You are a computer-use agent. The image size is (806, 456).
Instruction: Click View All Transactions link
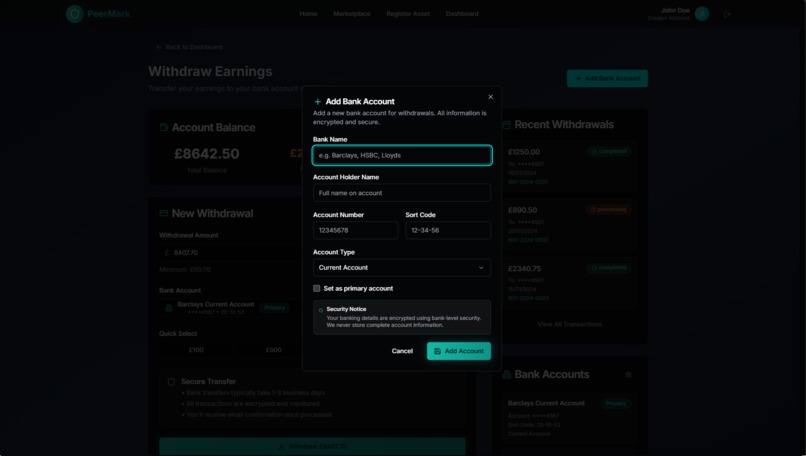tap(569, 324)
